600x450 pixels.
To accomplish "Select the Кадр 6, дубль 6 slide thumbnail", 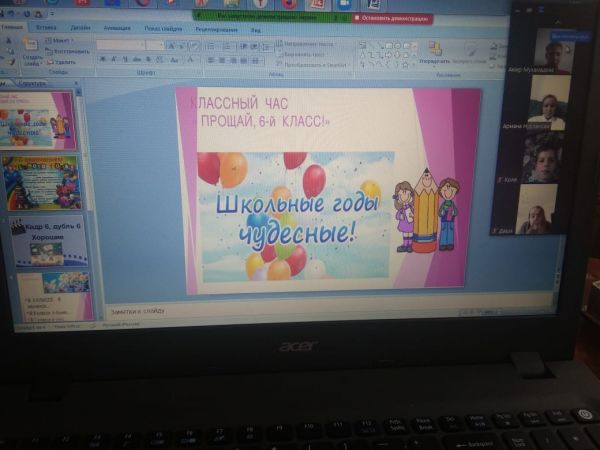I will tap(46, 240).
